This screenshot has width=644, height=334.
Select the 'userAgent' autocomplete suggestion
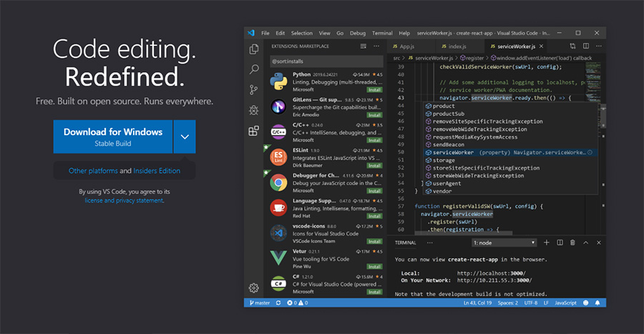pos(510,183)
